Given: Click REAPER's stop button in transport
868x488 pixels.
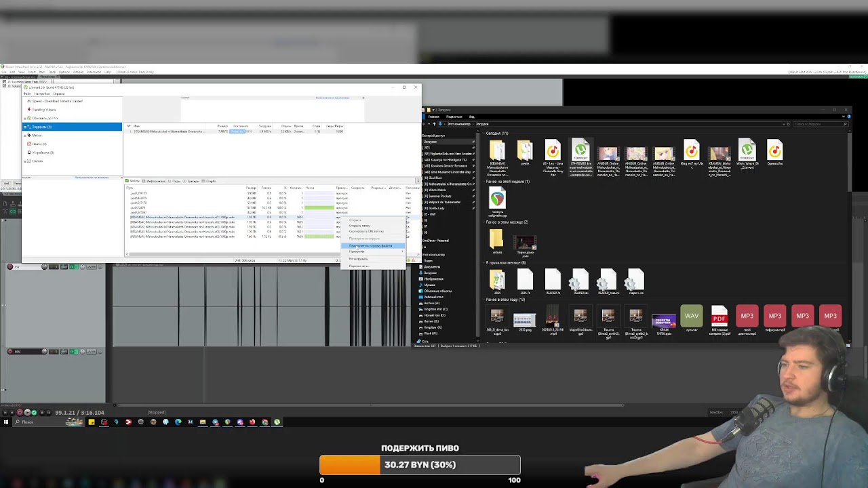Looking at the screenshot, I should coord(42,412).
